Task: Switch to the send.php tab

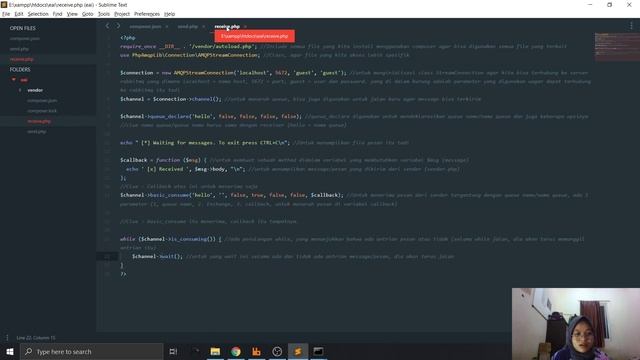Action: click(x=188, y=27)
